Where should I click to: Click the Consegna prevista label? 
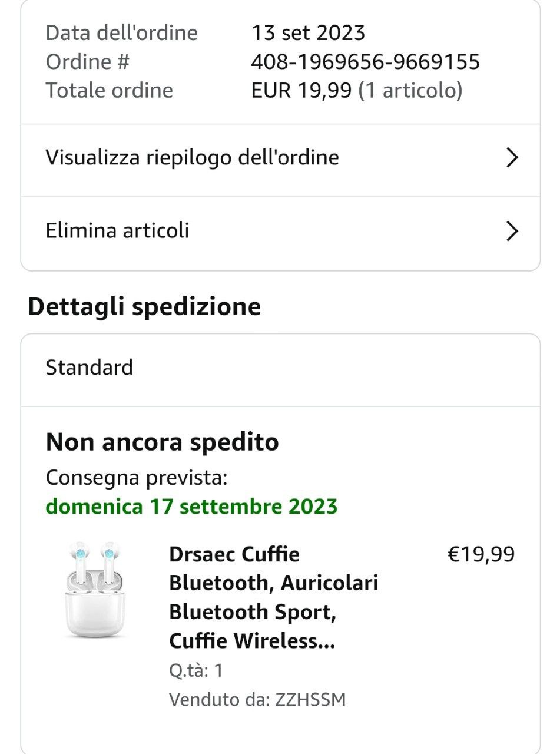137,478
